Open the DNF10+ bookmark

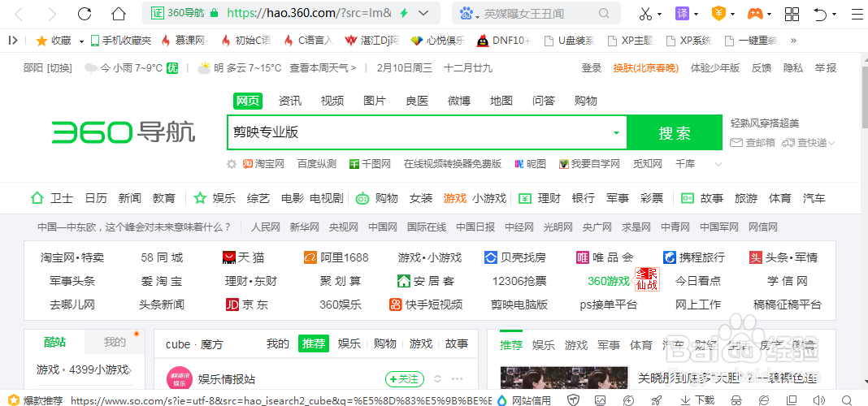pos(503,41)
